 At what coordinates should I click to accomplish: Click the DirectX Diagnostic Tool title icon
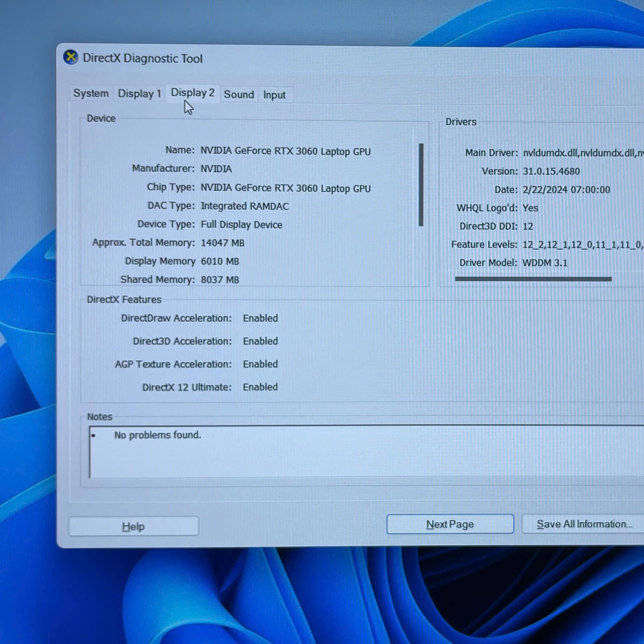click(x=71, y=57)
